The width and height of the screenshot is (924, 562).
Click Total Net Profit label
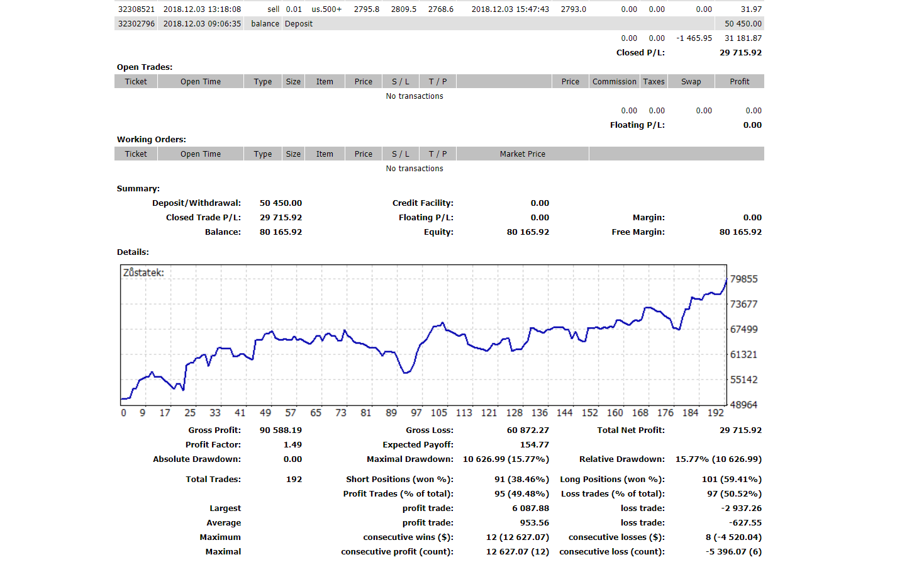coord(631,430)
